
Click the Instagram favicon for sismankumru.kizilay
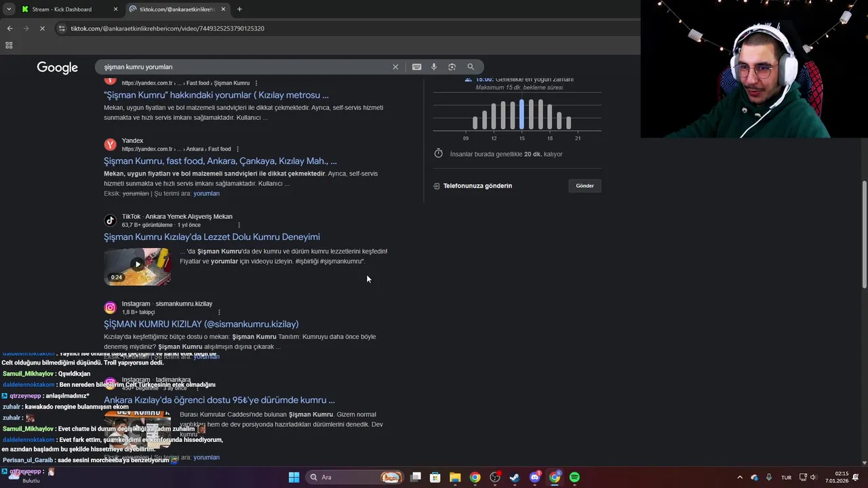pyautogui.click(x=110, y=308)
